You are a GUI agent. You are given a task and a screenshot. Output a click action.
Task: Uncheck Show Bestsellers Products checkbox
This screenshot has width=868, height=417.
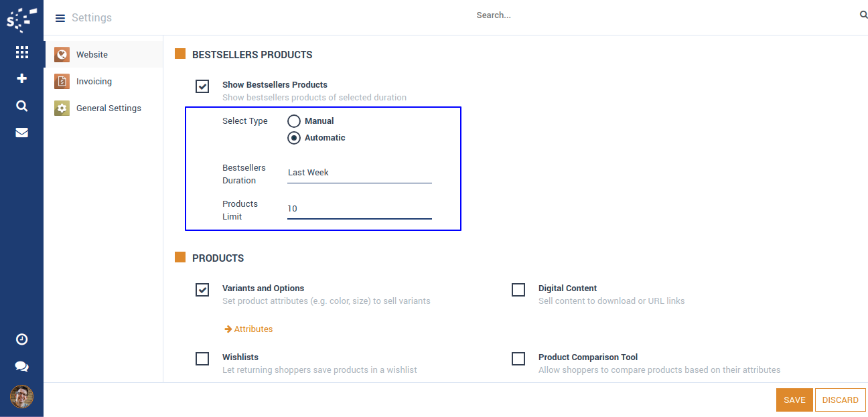click(x=202, y=86)
